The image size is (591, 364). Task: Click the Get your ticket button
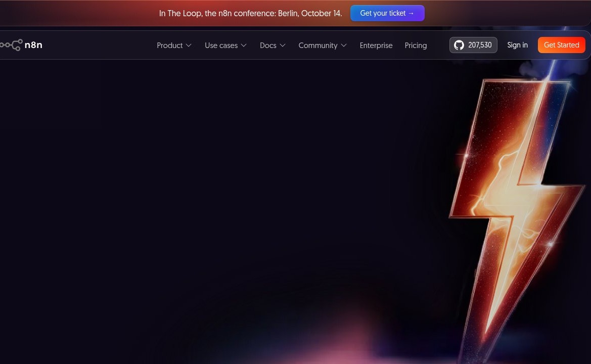387,13
